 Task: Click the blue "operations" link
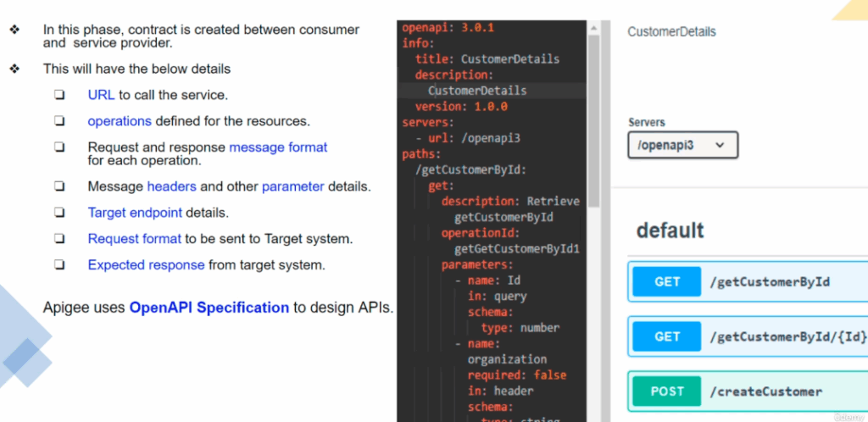click(120, 121)
